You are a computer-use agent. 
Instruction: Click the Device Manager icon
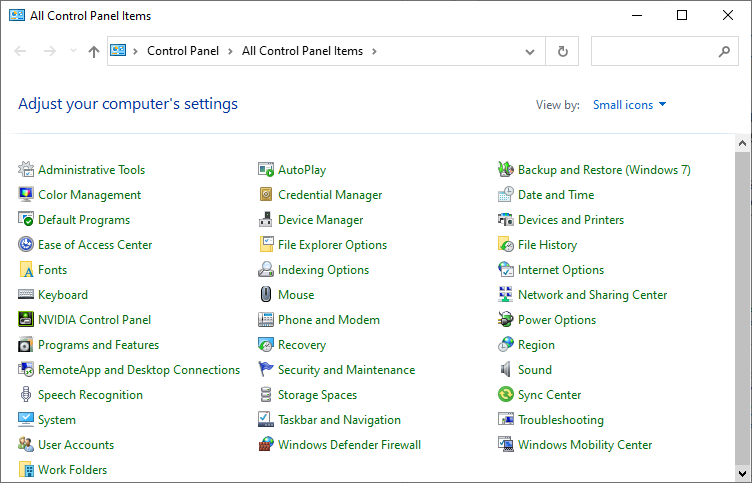[266, 219]
